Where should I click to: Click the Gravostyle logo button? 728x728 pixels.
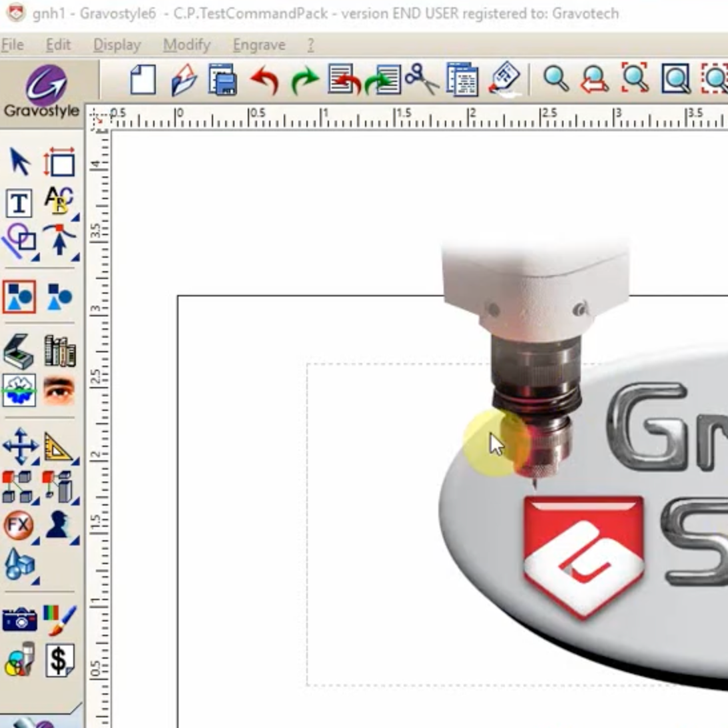pyautogui.click(x=42, y=91)
